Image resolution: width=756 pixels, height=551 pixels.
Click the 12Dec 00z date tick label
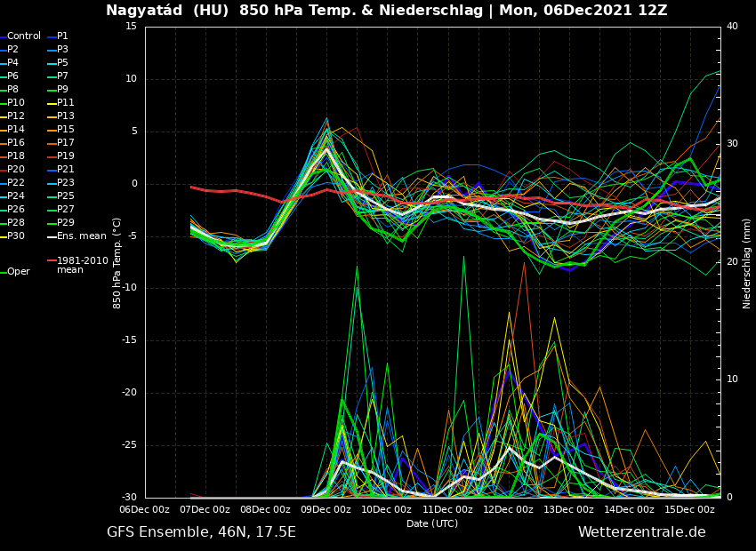click(508, 509)
